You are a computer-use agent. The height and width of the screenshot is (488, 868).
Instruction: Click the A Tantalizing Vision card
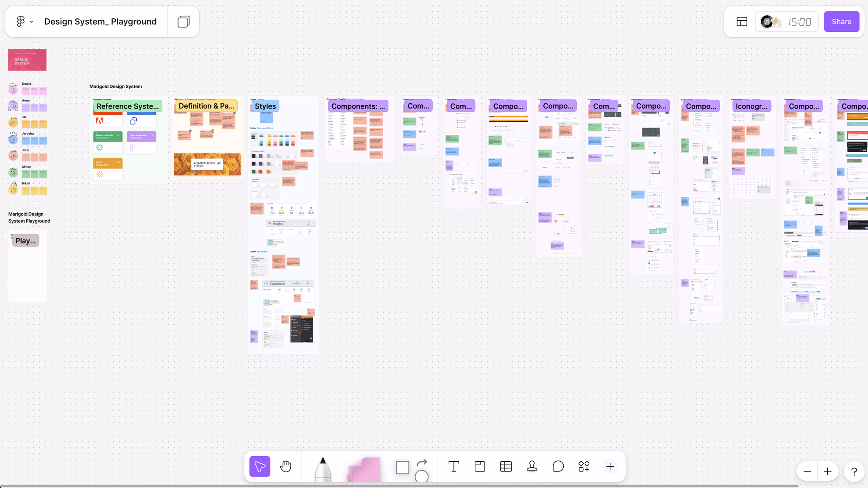pos(207,164)
